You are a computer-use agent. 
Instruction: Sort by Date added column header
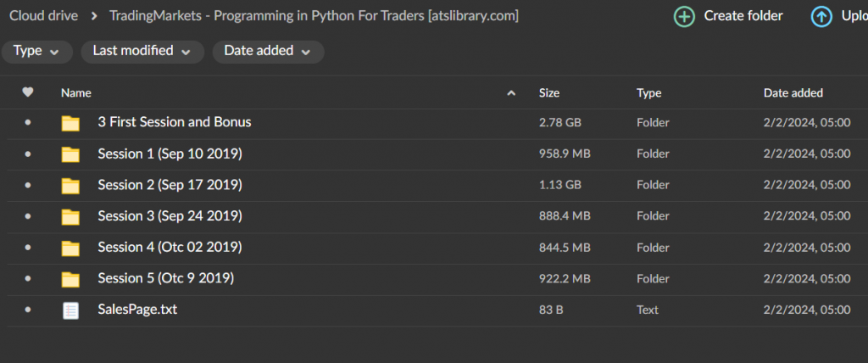793,93
